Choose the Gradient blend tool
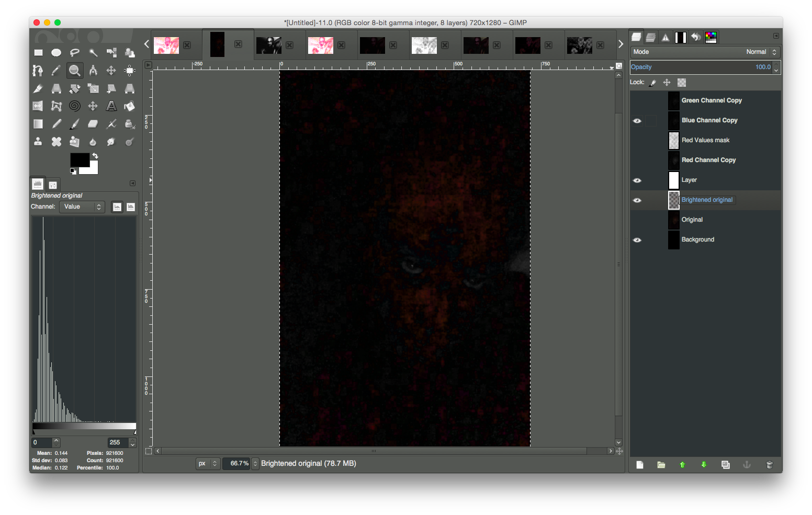This screenshot has height=515, width=812. [38, 124]
